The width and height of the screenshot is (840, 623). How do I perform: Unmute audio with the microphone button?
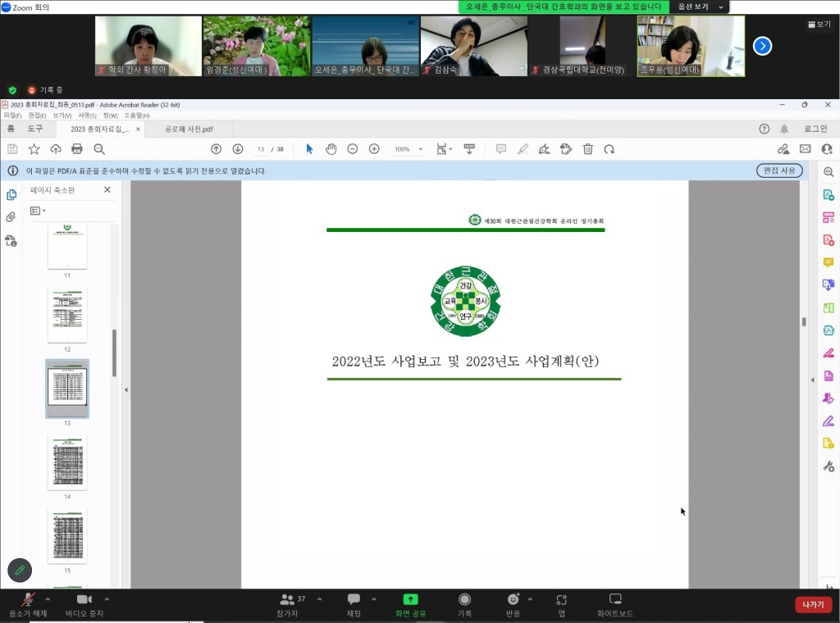pos(28,605)
